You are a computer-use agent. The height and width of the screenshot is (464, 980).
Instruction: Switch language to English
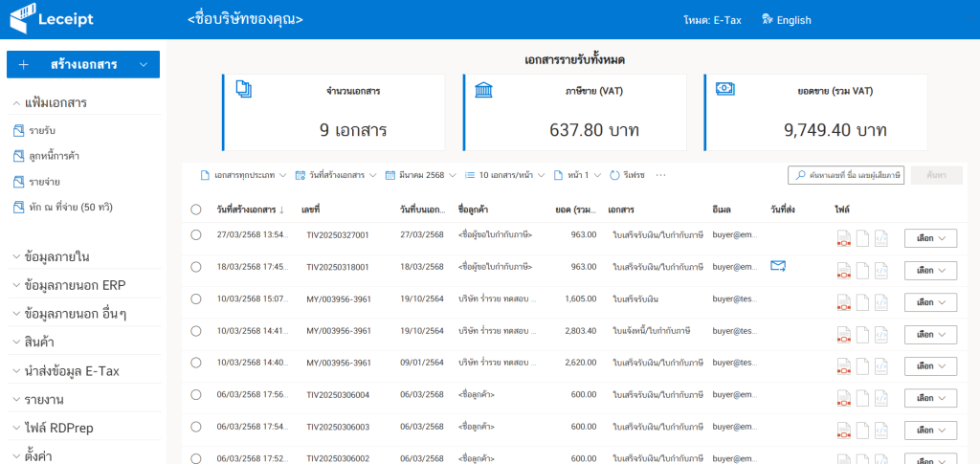click(787, 20)
